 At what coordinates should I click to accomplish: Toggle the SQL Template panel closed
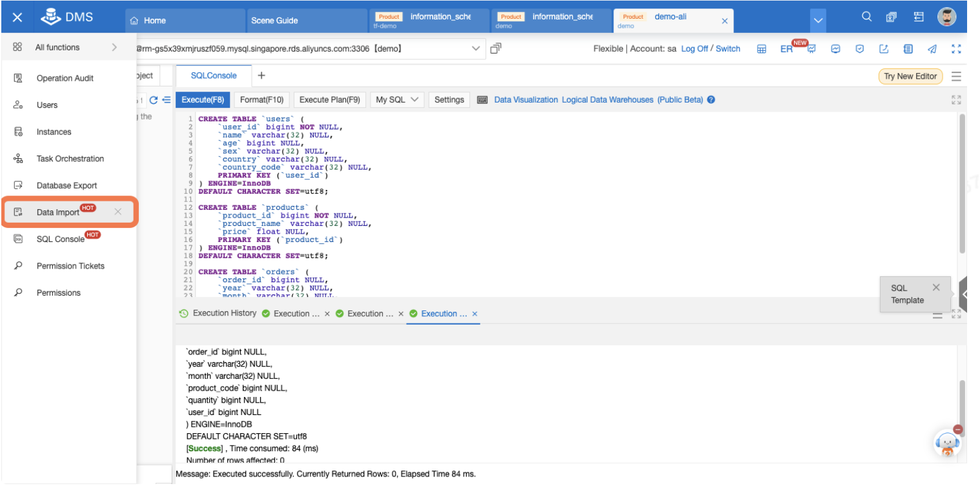(936, 287)
